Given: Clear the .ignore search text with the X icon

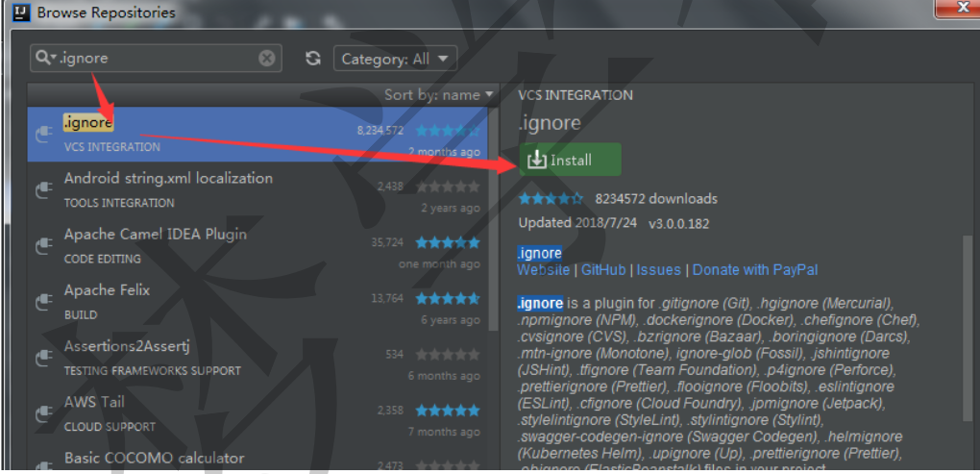Looking at the screenshot, I should click(x=267, y=58).
